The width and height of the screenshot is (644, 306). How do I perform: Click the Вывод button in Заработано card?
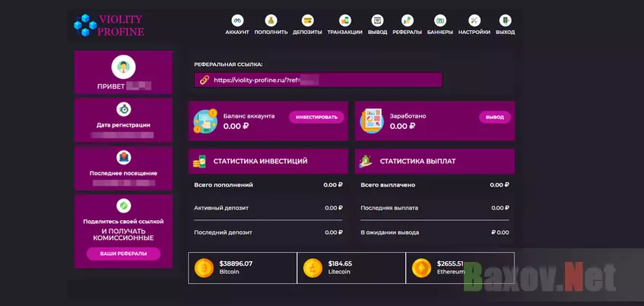495,118
